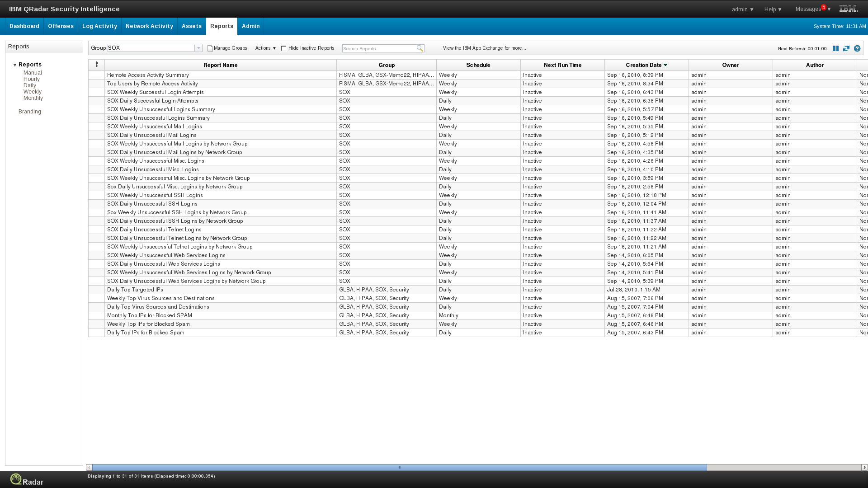Screen dimensions: 868x488
Task: Pause the automatic report refresh
Action: (836, 48)
